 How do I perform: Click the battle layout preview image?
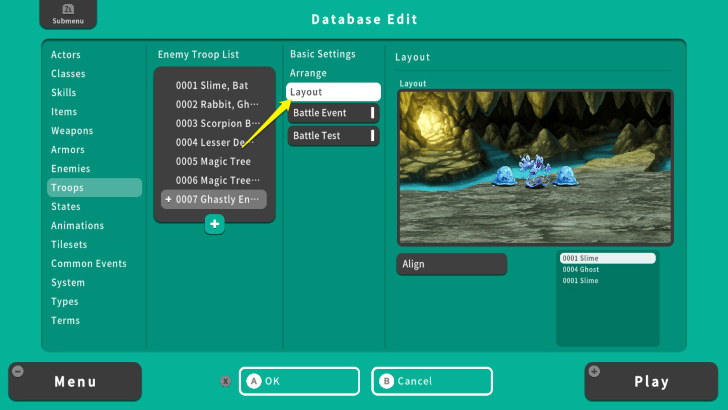(535, 168)
